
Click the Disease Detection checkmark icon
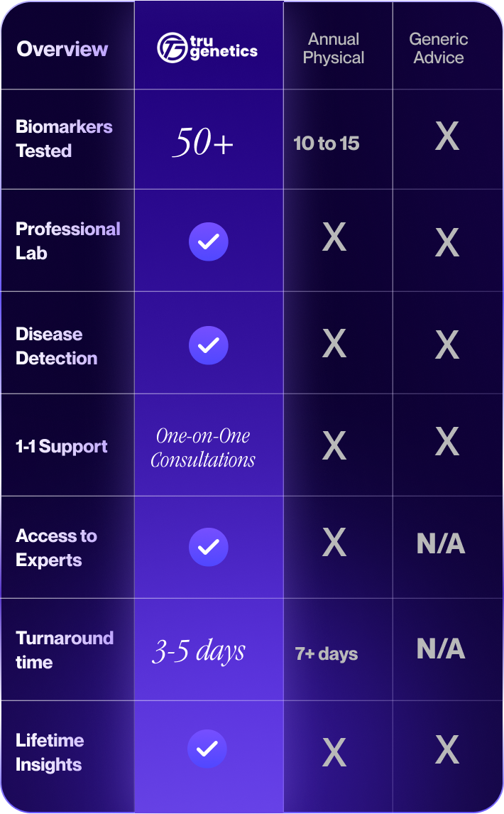(208, 345)
